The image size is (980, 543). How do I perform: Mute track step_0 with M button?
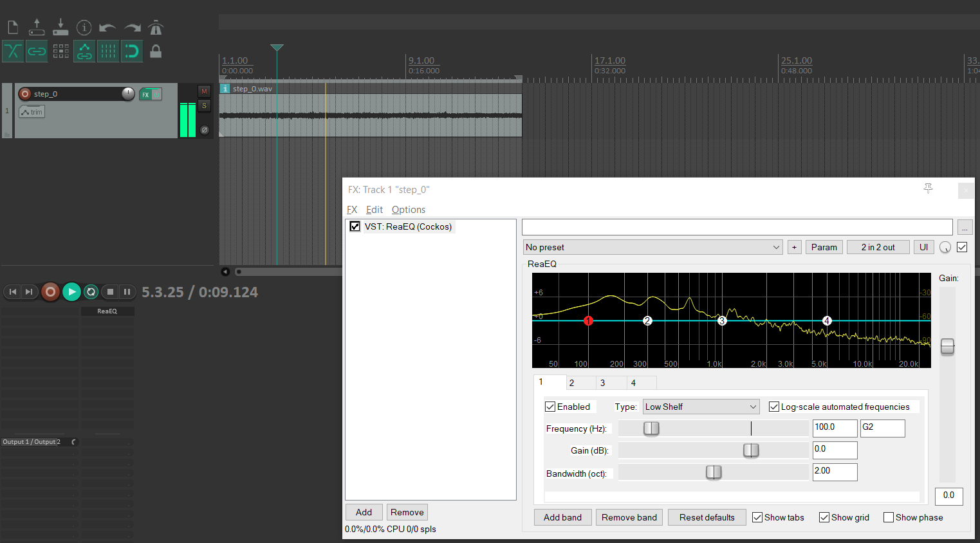click(x=204, y=91)
